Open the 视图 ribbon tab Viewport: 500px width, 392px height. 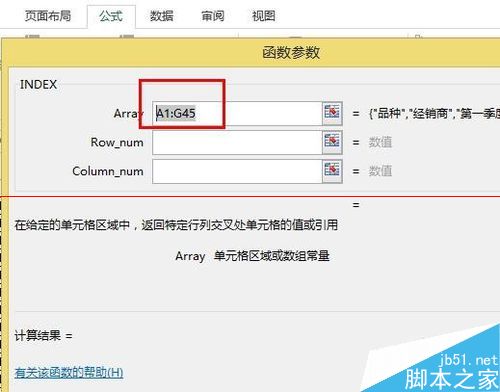tap(264, 16)
